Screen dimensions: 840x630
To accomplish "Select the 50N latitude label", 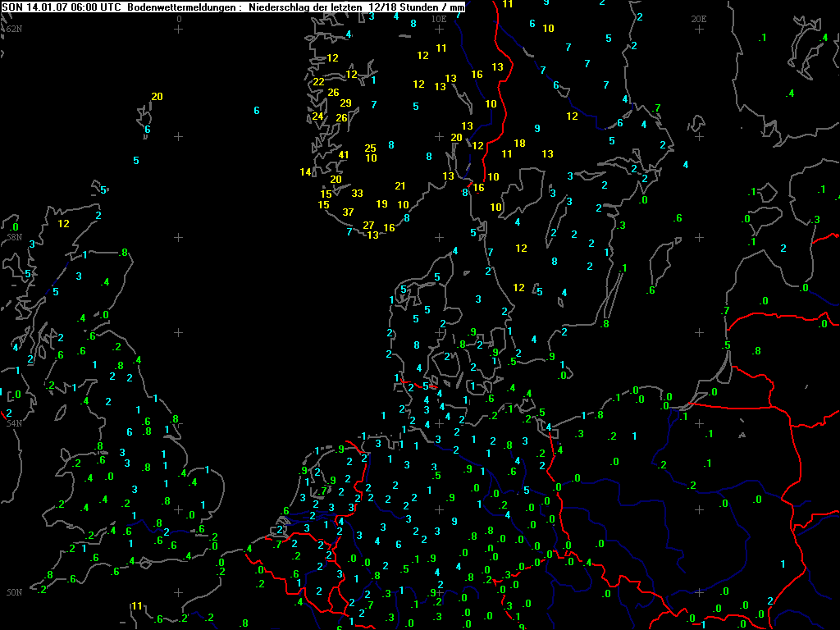I will pos(13,592).
